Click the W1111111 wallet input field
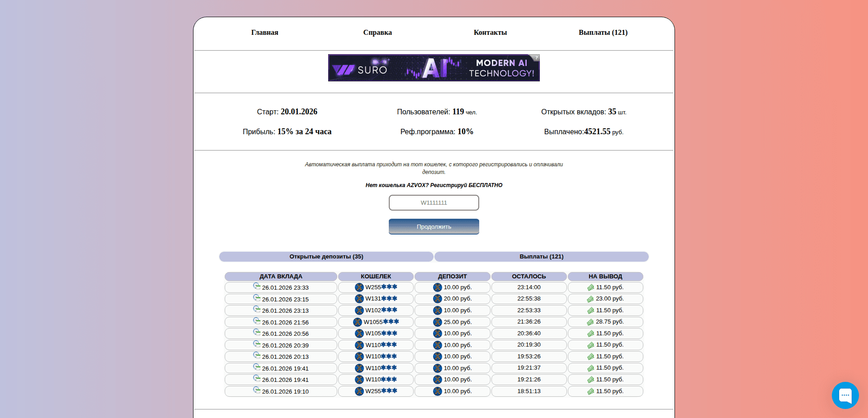This screenshot has width=868, height=418. [x=434, y=202]
